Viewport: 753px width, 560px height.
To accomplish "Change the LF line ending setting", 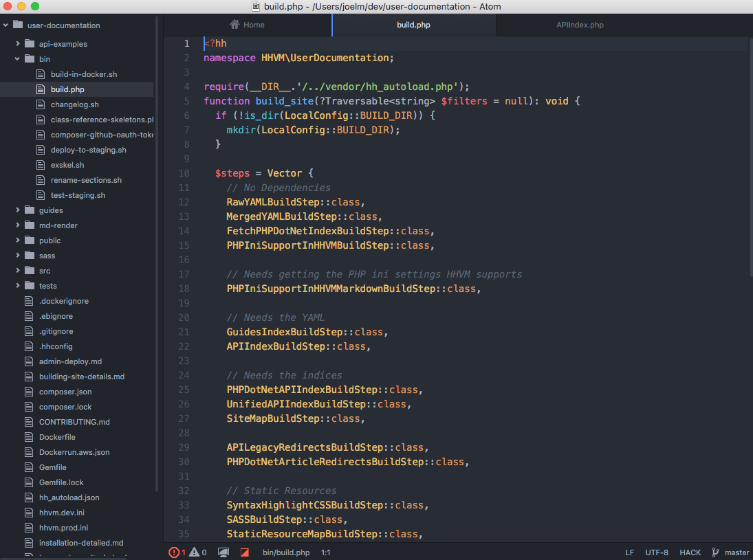I will (x=630, y=552).
